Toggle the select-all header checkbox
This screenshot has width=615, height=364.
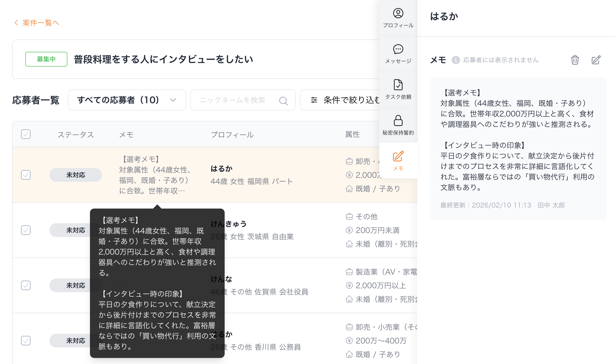click(x=26, y=134)
